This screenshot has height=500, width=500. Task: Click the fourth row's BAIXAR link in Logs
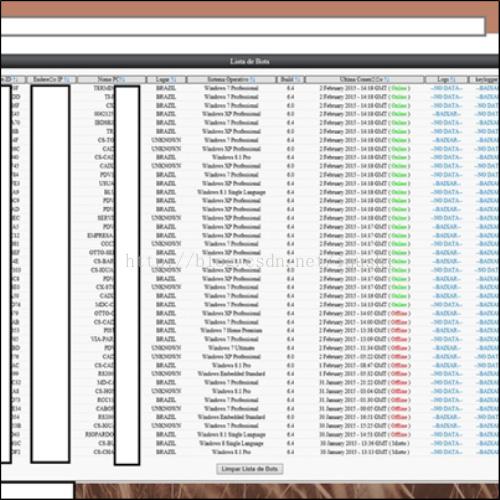point(447,114)
